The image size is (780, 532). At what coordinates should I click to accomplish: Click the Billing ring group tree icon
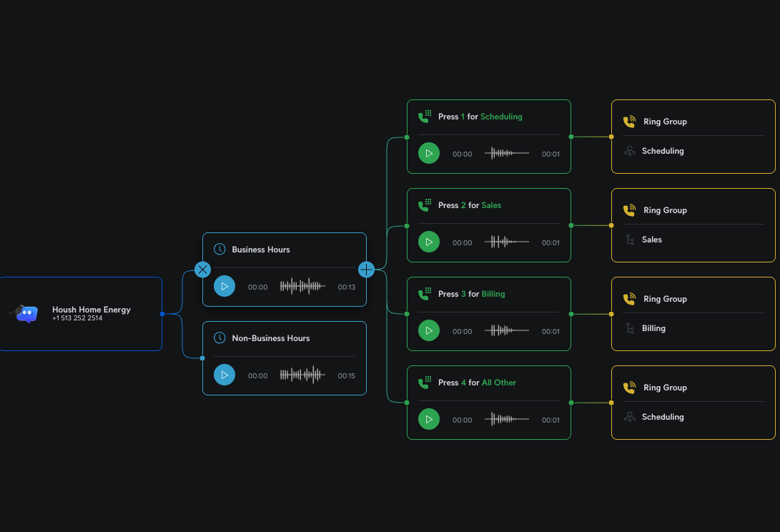point(630,328)
